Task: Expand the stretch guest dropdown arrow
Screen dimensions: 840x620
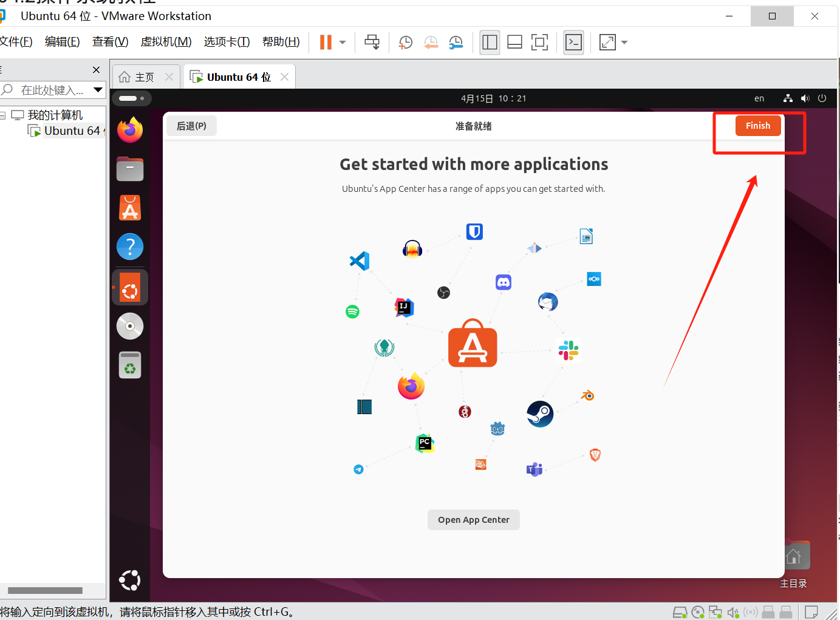Action: coord(624,43)
